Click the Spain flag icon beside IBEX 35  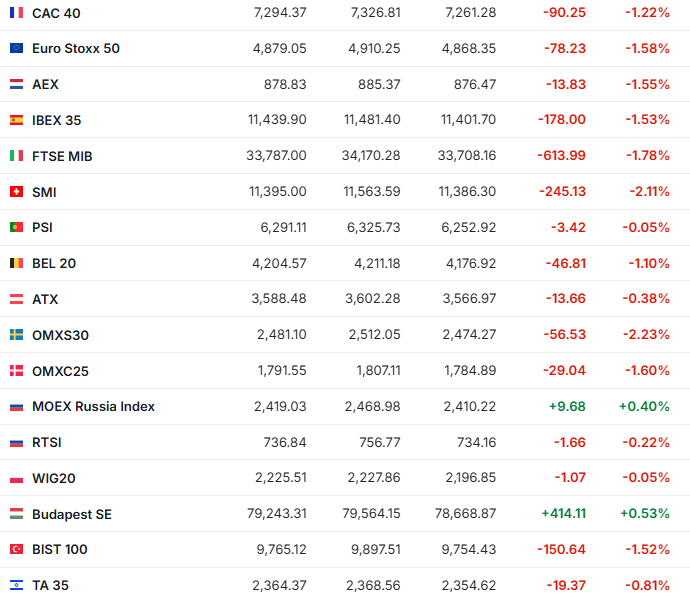click(16, 120)
